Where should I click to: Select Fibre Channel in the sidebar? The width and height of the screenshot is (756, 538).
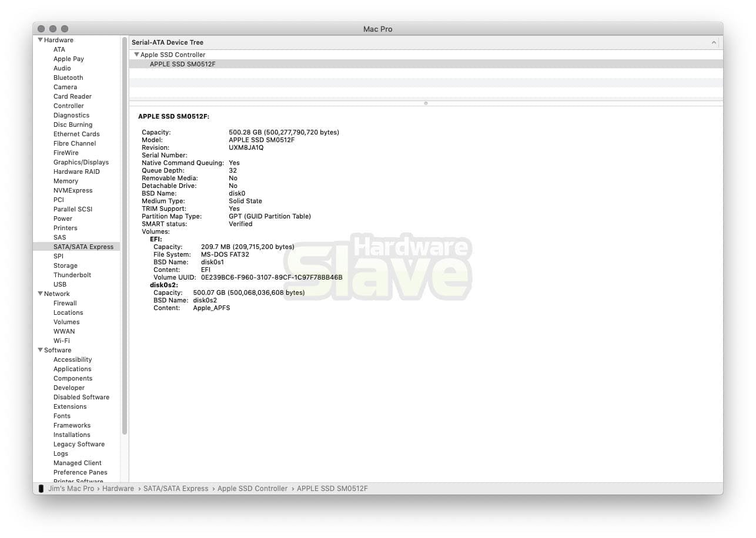click(75, 143)
